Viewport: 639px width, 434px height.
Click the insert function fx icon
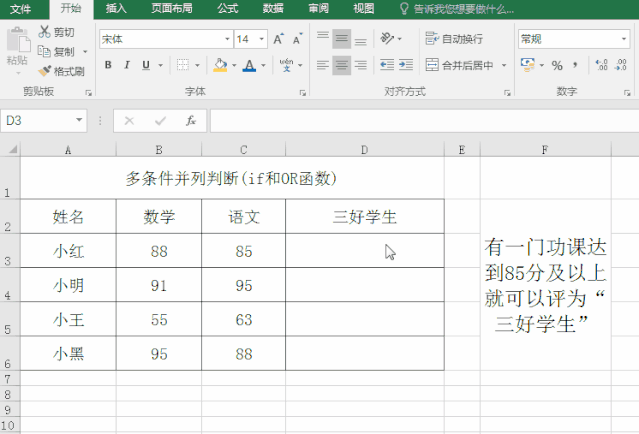point(190,121)
